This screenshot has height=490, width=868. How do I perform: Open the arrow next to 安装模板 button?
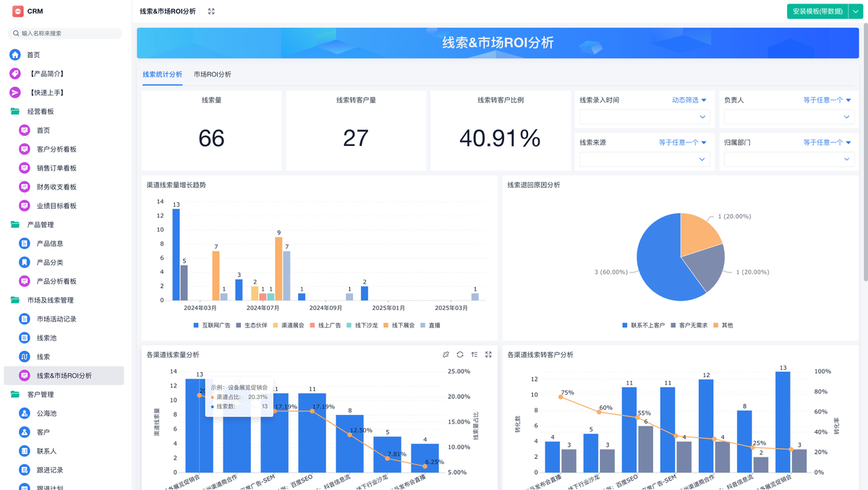tap(854, 12)
